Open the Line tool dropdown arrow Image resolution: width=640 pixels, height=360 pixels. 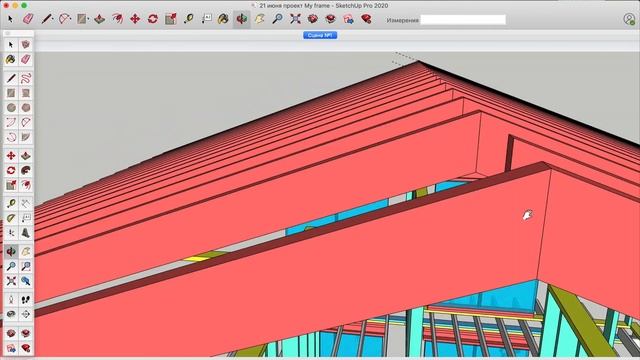coord(53,20)
